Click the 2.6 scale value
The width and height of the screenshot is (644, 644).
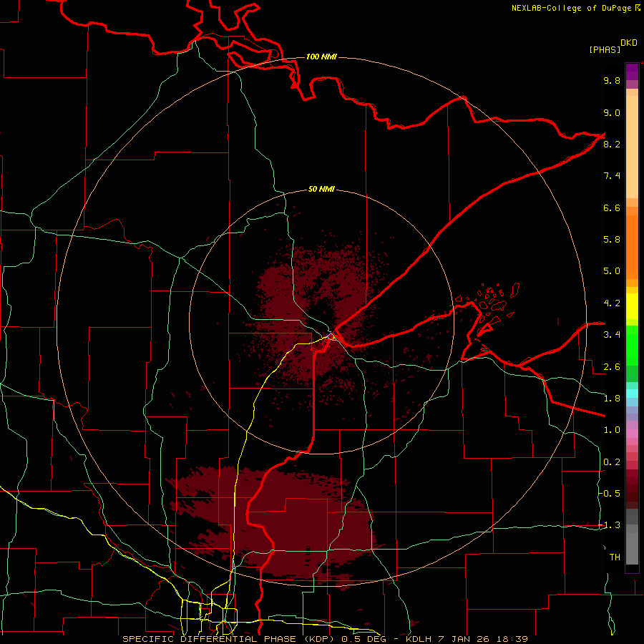point(612,367)
